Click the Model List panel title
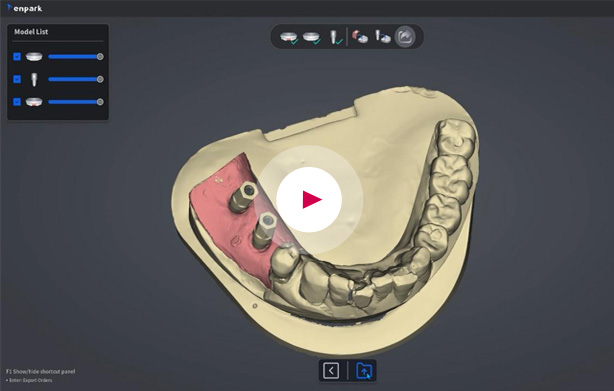614x391 pixels. 31,32
